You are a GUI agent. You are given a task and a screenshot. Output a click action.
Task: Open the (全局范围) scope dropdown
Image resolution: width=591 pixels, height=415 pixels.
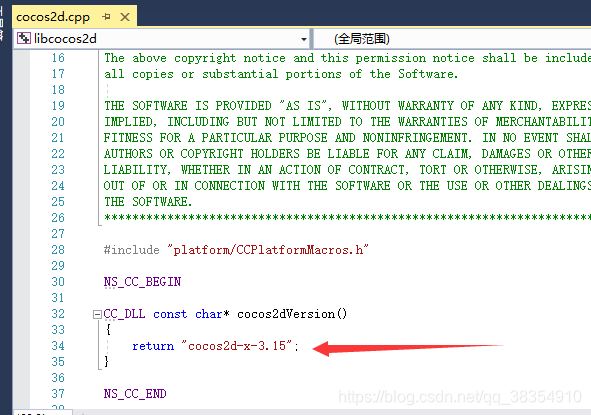click(x=452, y=39)
